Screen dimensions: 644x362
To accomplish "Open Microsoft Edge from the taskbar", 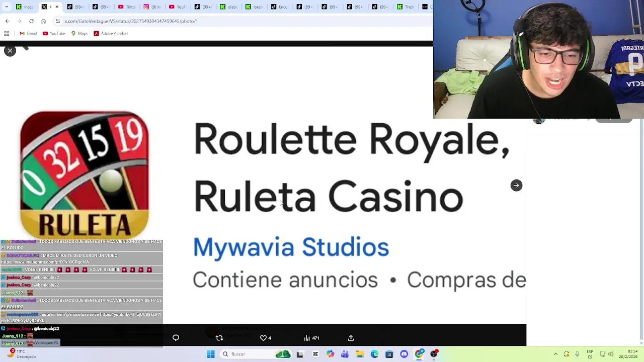I will click(374, 354).
